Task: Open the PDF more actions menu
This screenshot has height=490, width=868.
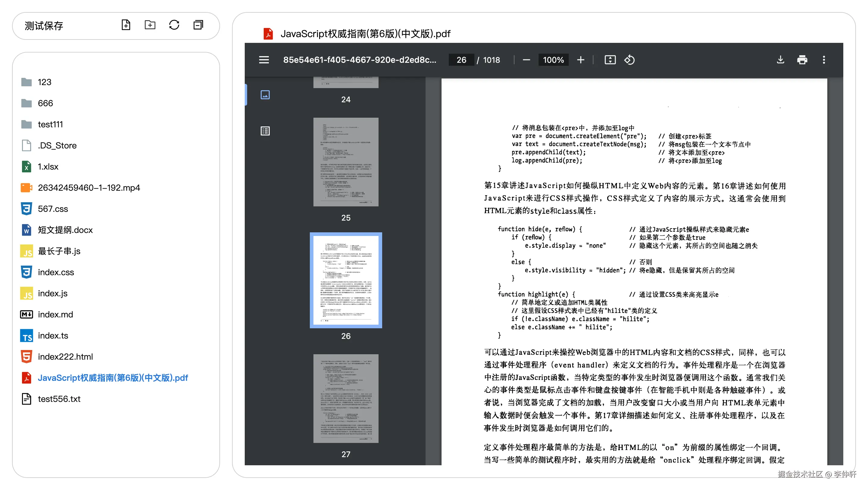Action: [x=824, y=60]
